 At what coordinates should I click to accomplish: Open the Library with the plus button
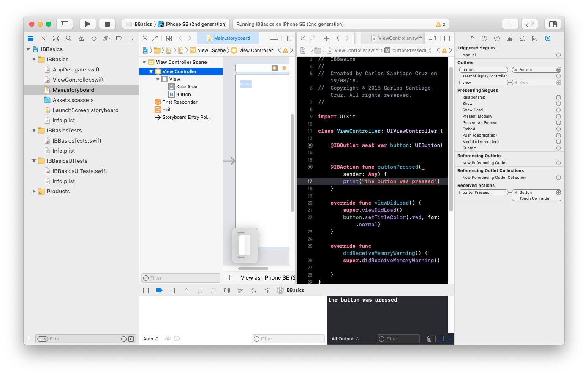510,24
